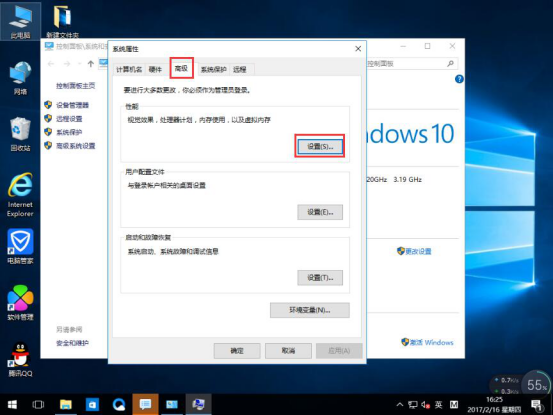Open 安全和维护 link

pos(72,343)
